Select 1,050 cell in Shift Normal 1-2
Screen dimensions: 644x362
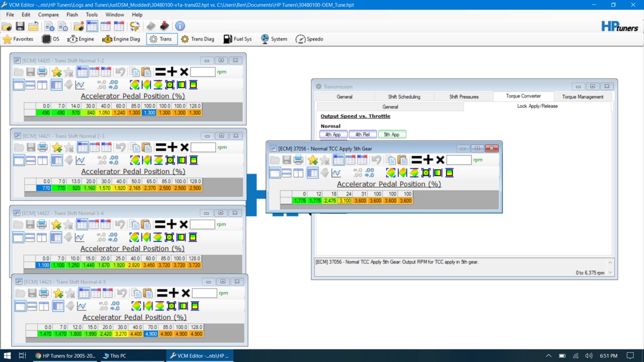(x=104, y=113)
